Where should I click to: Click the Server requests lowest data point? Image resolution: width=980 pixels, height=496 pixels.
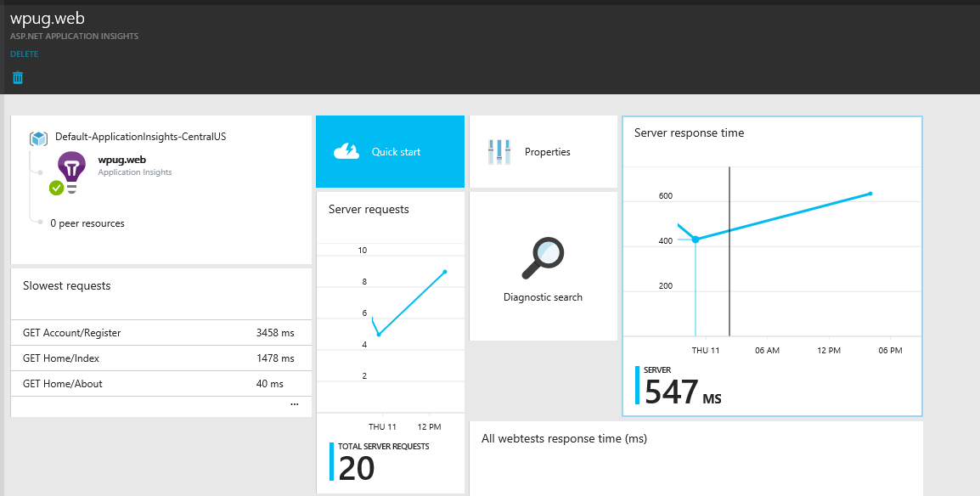point(379,335)
